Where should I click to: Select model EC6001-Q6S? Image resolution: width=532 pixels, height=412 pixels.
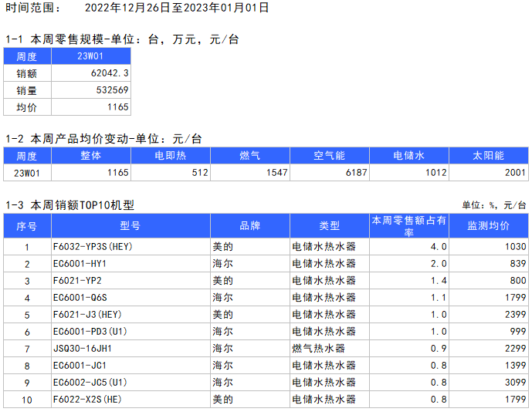(x=80, y=297)
